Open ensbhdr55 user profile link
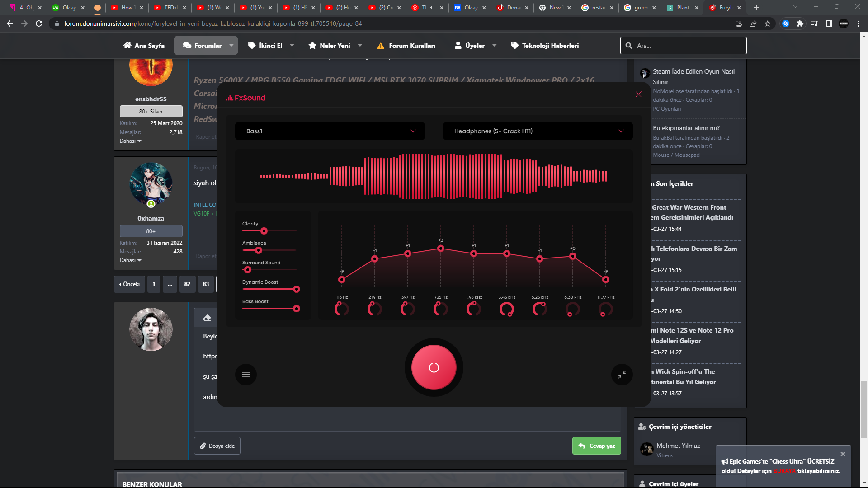Screen dimensions: 868x488 coord(151,99)
